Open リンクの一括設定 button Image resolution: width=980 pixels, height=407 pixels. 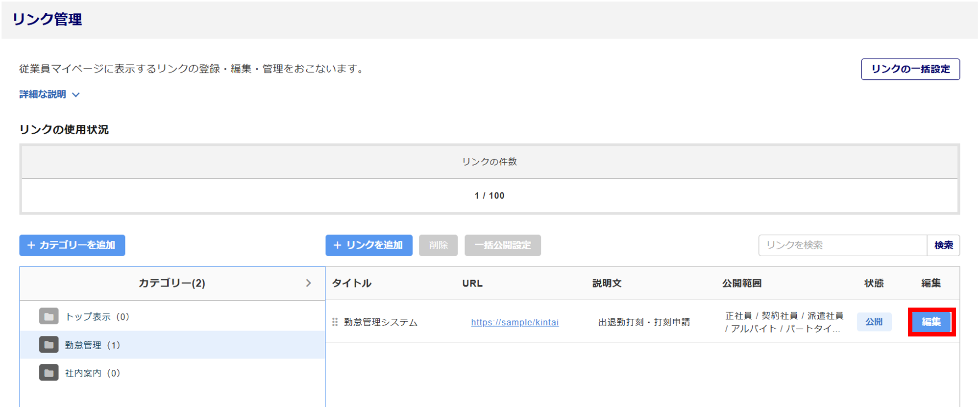pos(910,69)
